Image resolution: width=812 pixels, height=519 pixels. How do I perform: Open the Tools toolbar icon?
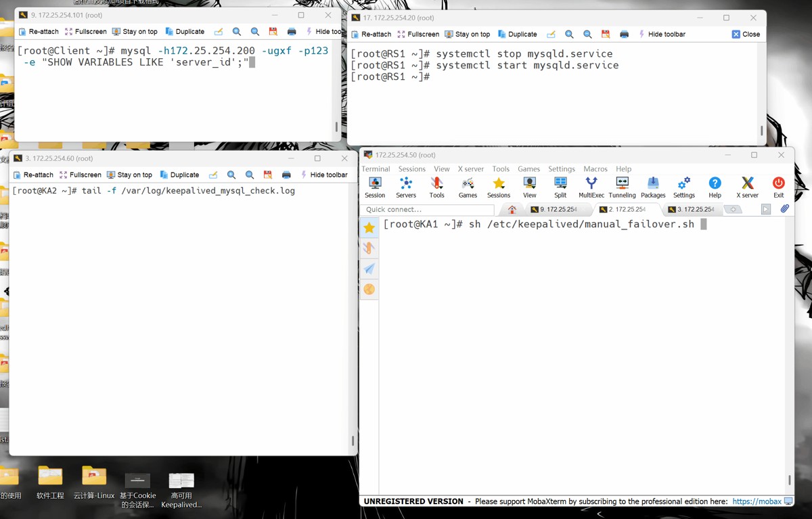[x=437, y=187]
